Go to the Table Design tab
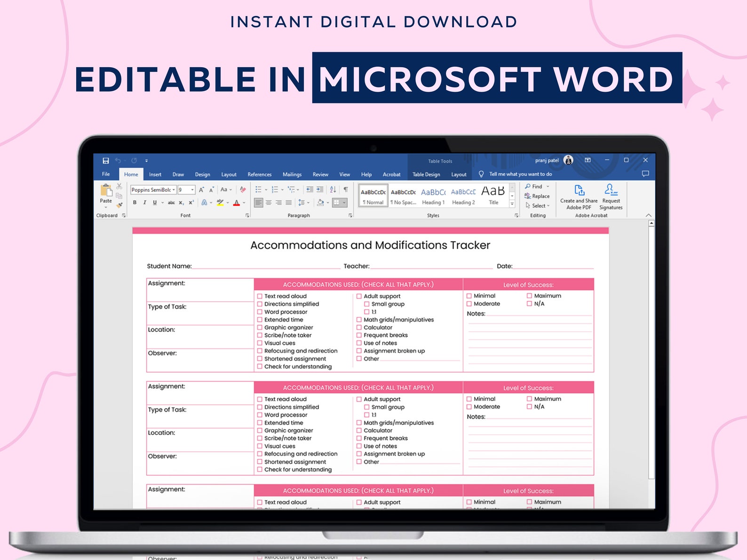Screen dimensions: 747x560 [x=426, y=174]
